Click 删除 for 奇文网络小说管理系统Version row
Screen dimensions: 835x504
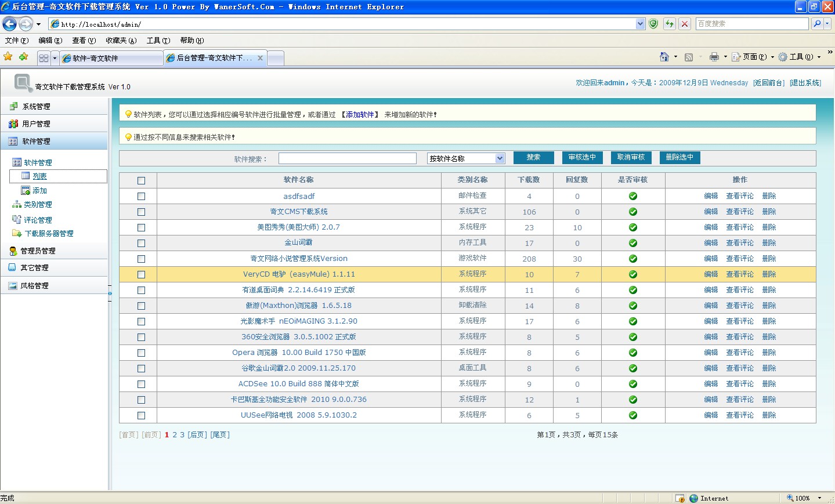pos(769,259)
